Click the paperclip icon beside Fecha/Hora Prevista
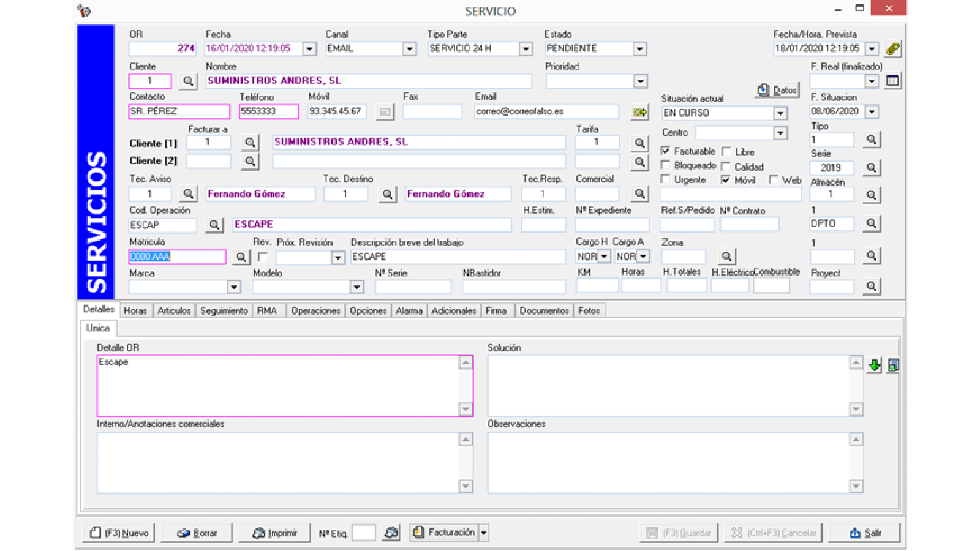 pos(893,49)
